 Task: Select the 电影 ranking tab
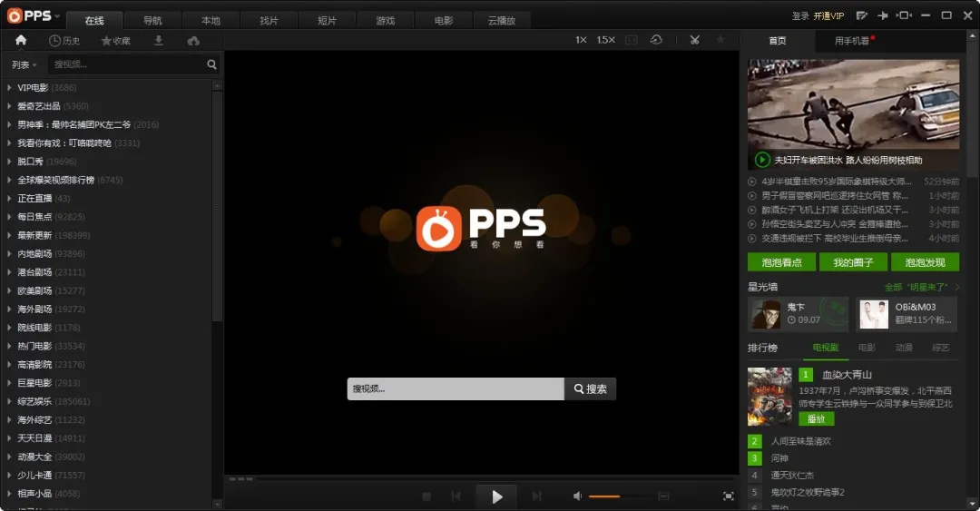[867, 348]
